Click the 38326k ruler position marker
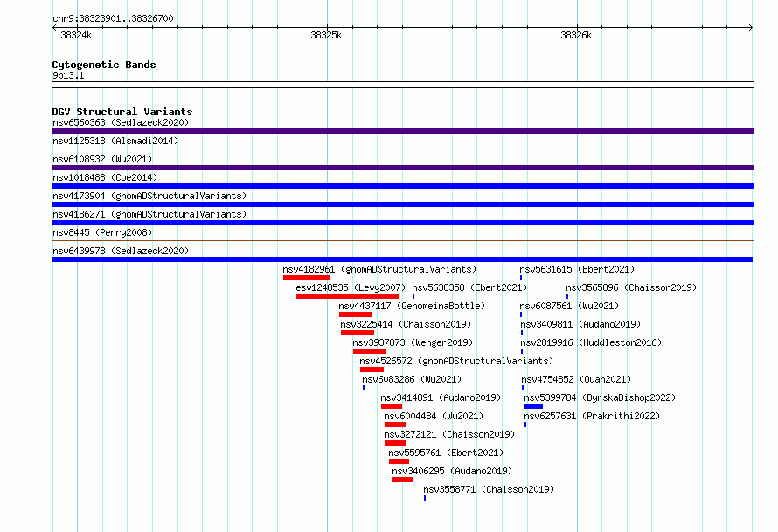This screenshot has height=532, width=778. tap(576, 35)
